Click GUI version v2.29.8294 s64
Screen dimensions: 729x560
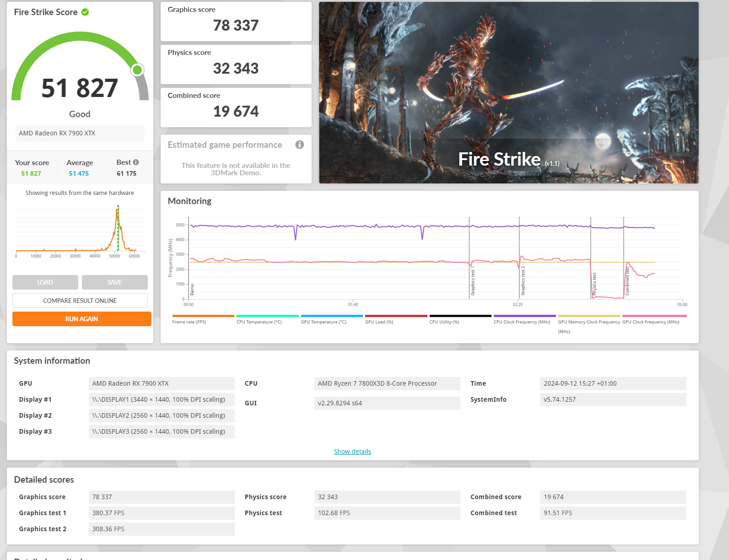tap(387, 403)
